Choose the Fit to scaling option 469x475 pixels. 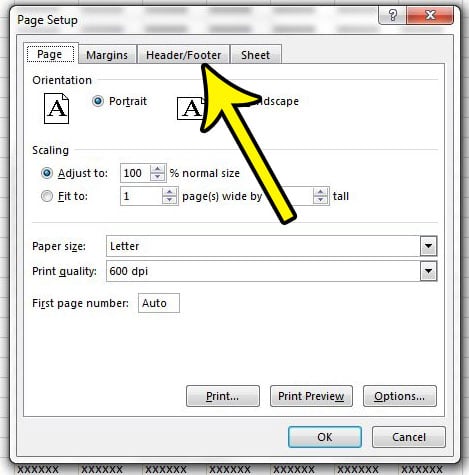coord(47,196)
